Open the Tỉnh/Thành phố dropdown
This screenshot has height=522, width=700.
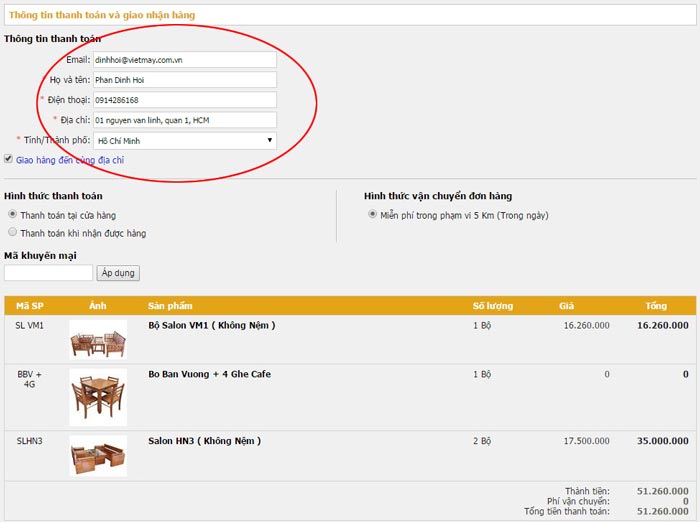tap(185, 141)
